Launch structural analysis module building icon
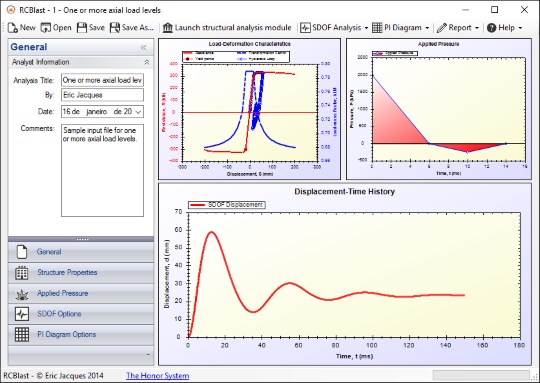The height and width of the screenshot is (383, 540). (x=168, y=28)
